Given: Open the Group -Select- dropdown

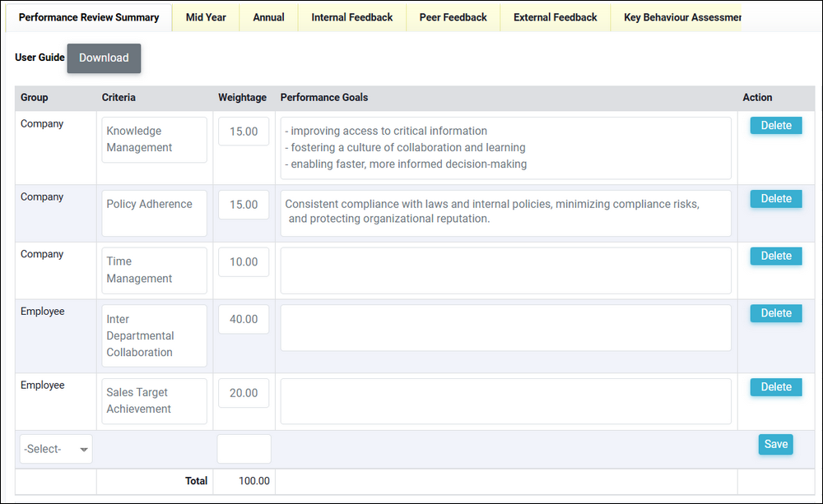Looking at the screenshot, I should tap(56, 449).
